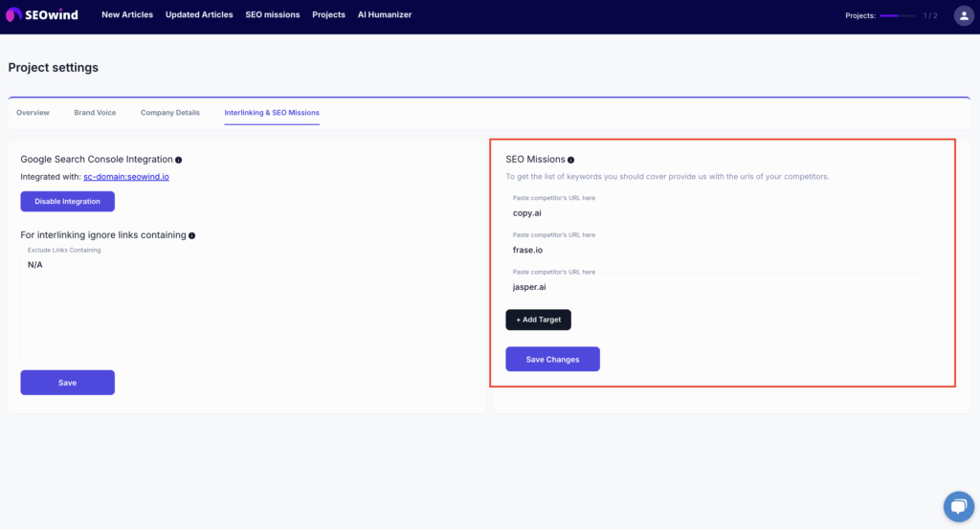Click the competitor URL field containing copy.ai

(x=716, y=212)
